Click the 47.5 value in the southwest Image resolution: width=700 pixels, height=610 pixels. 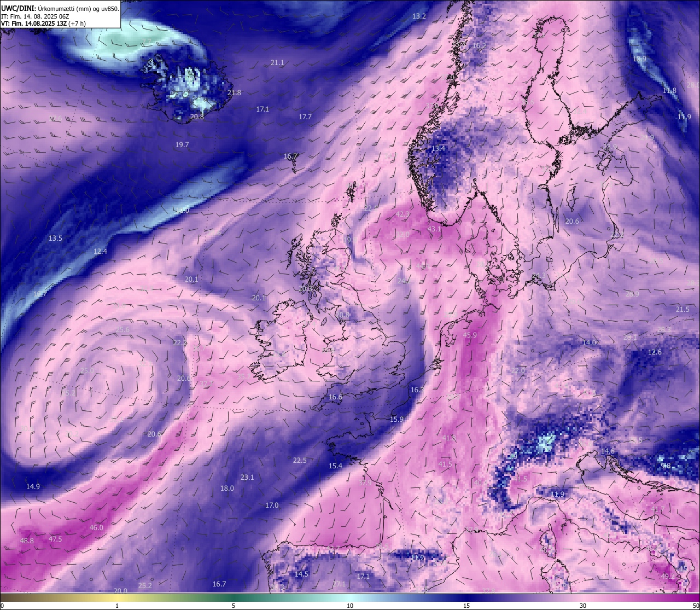click(x=55, y=539)
